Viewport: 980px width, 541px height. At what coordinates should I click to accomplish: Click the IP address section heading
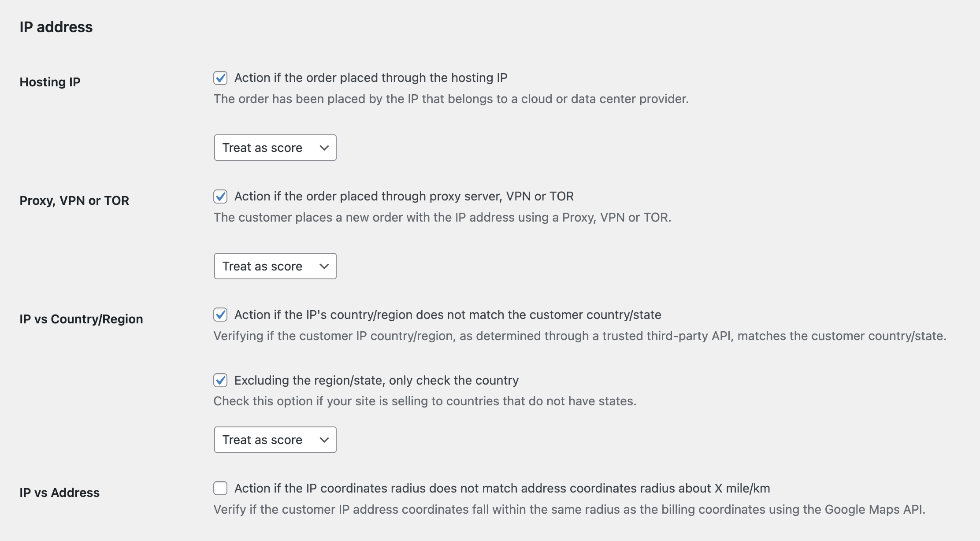56,27
